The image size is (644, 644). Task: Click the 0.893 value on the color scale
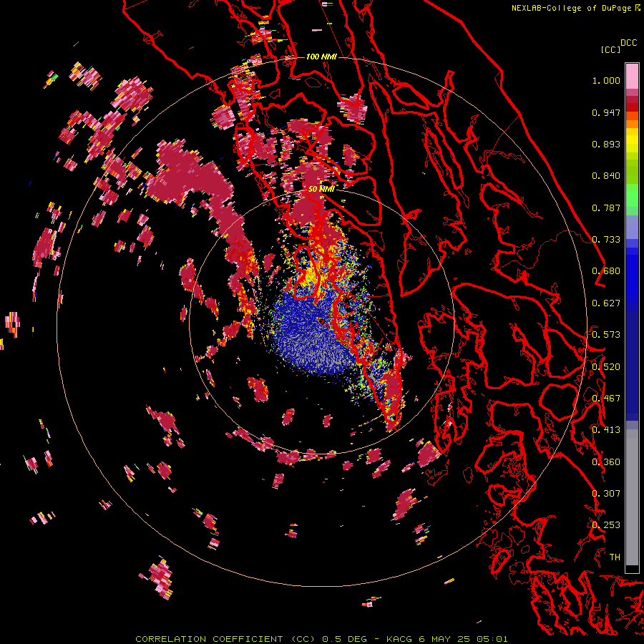606,144
